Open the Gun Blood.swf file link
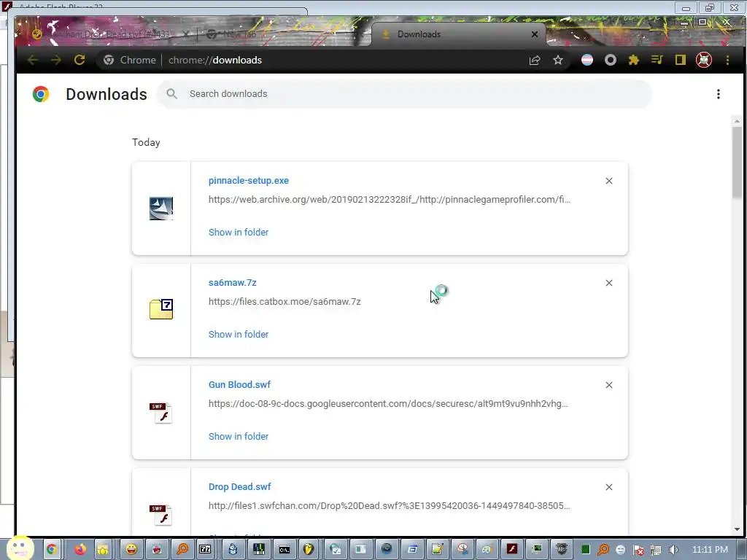The width and height of the screenshot is (747, 560). (239, 385)
